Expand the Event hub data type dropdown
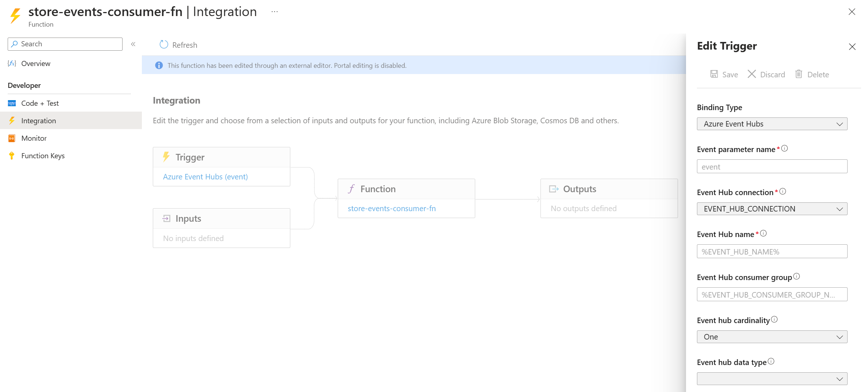The height and width of the screenshot is (392, 868). point(772,379)
